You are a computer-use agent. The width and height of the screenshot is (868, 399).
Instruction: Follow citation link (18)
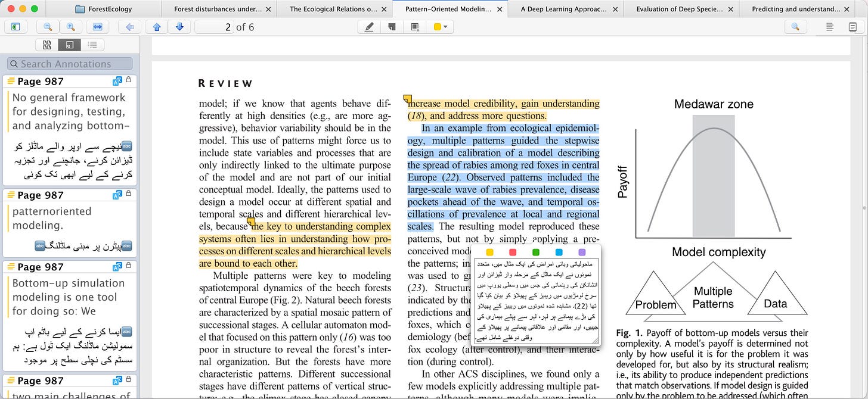point(416,116)
